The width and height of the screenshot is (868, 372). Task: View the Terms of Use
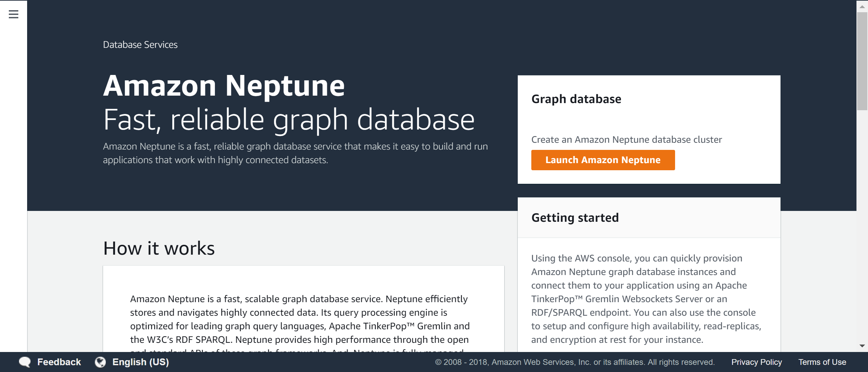click(822, 362)
